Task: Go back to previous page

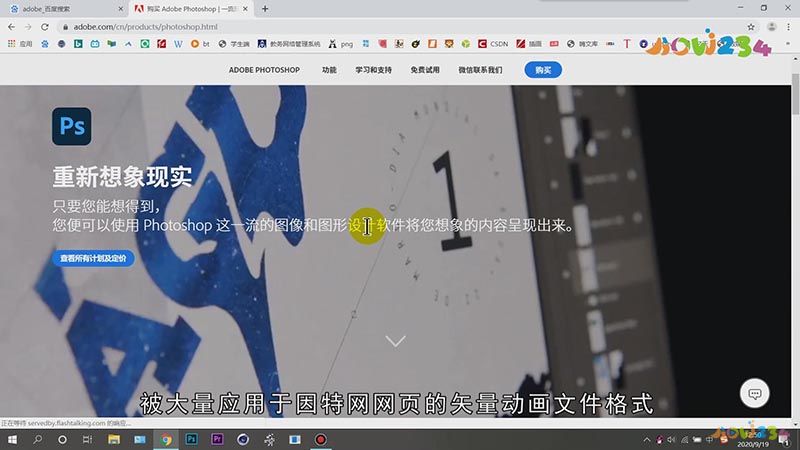Action: click(x=11, y=27)
